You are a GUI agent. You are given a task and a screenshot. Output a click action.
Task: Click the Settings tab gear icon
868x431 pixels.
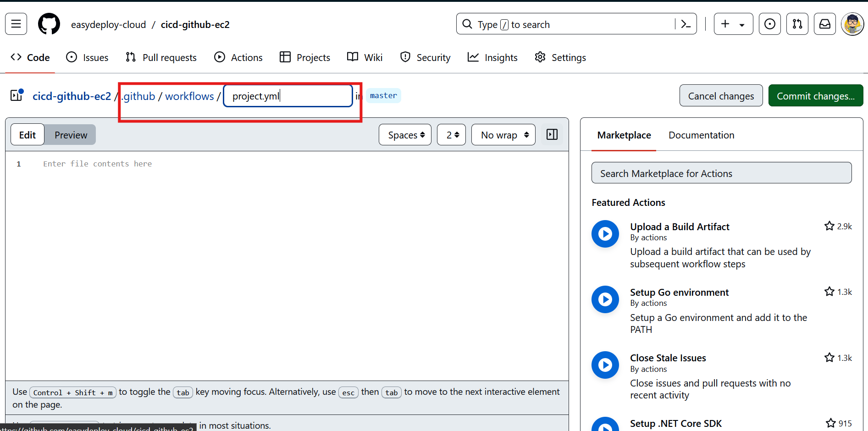tap(541, 57)
